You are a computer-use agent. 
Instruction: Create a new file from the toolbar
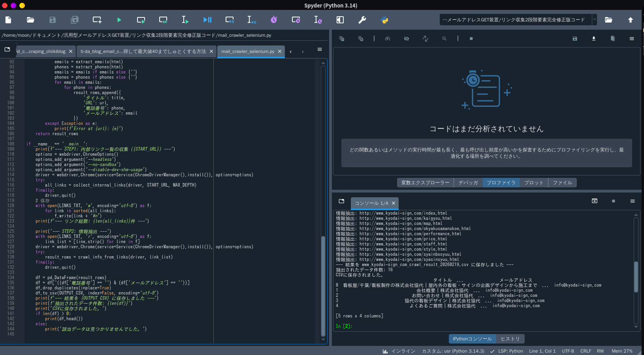(8, 20)
